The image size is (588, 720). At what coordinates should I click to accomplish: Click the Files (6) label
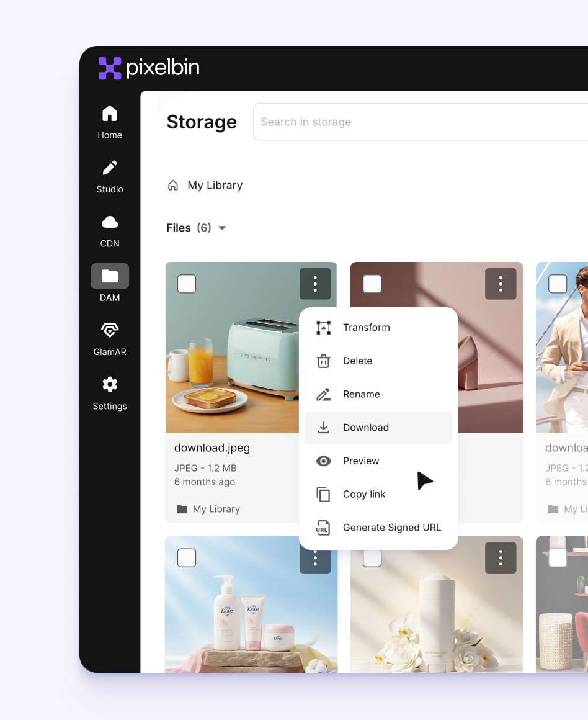(x=189, y=228)
